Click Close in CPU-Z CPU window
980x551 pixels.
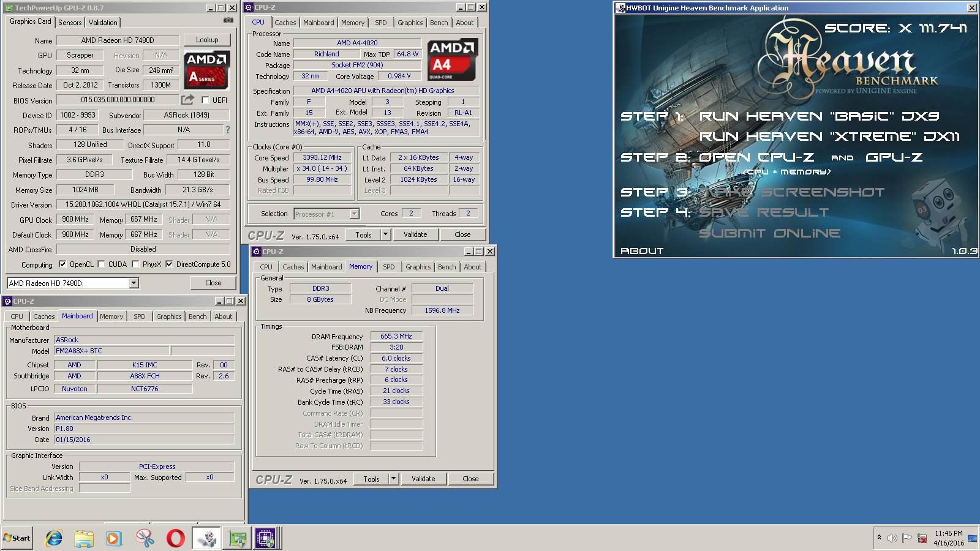click(462, 234)
